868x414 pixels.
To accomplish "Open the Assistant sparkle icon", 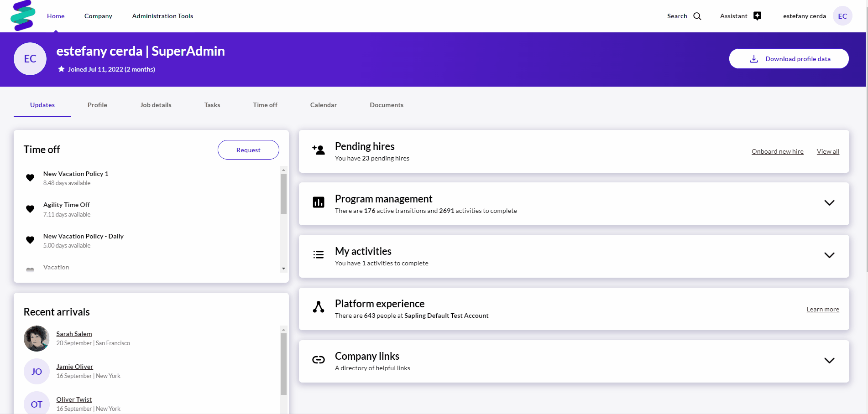I will pyautogui.click(x=757, y=16).
